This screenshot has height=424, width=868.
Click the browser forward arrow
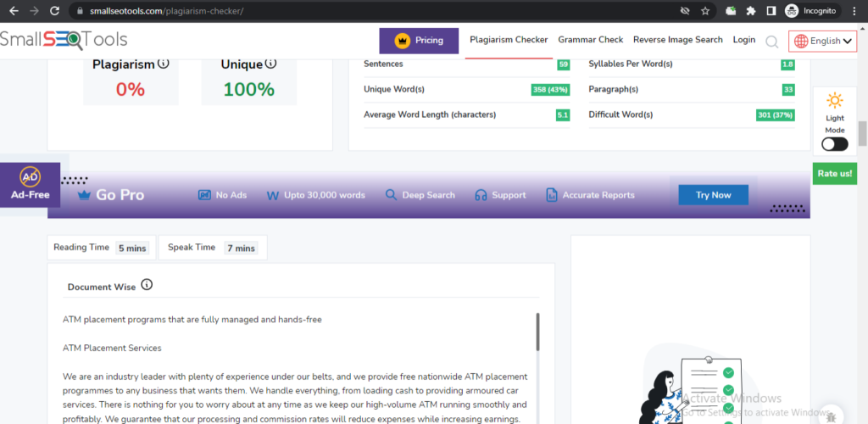coord(34,10)
